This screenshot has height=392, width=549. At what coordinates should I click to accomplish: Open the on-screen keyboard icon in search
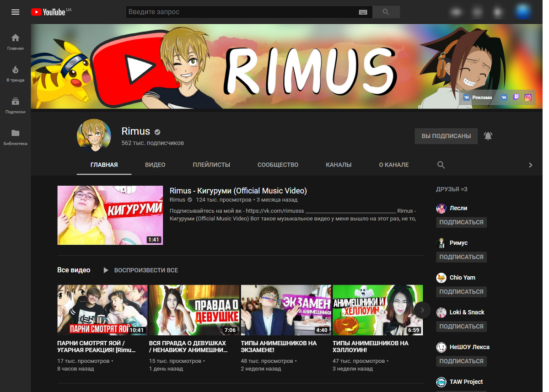tap(363, 12)
